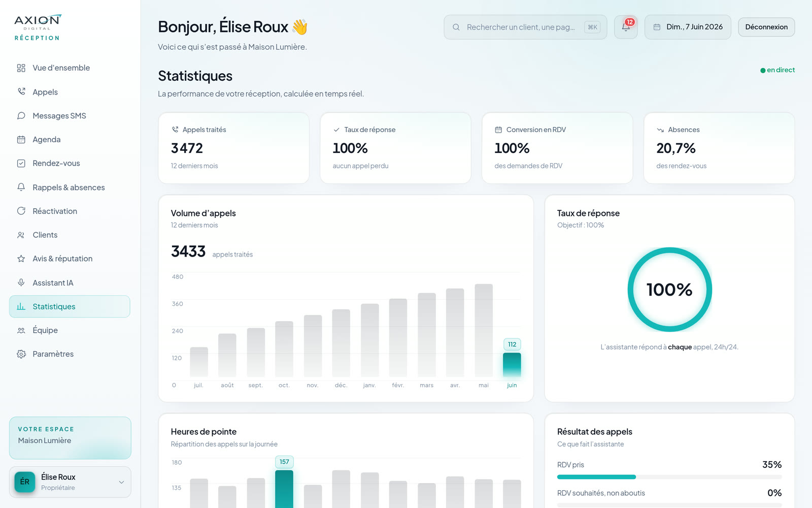The height and width of the screenshot is (508, 812).
Task: Click the RDV souhaités, non aboutis progress bar
Action: point(669,505)
